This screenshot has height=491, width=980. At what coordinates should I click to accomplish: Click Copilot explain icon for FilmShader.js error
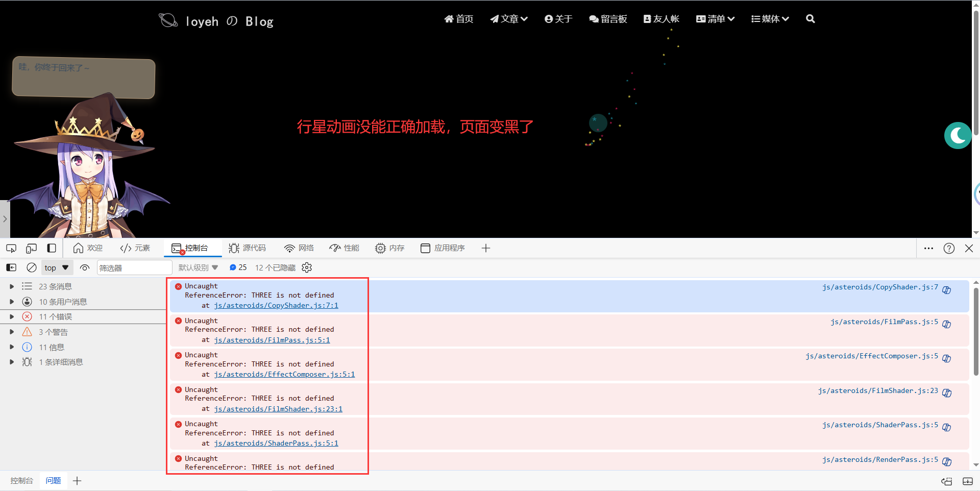947,393
